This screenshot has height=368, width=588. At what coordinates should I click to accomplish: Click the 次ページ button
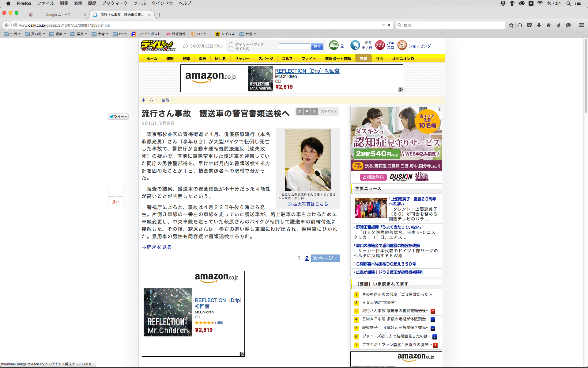click(x=325, y=258)
